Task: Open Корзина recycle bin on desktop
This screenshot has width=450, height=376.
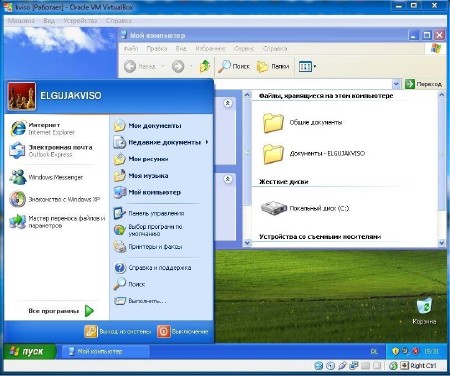Action: [424, 311]
